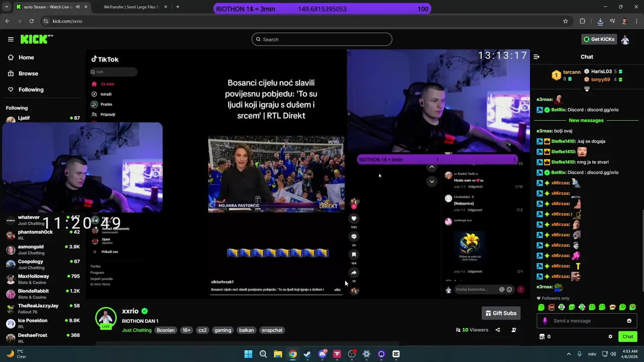The height and width of the screenshot is (362, 644).
Task: Open DeshaeFrost channel in sidebar
Action: 43,338
